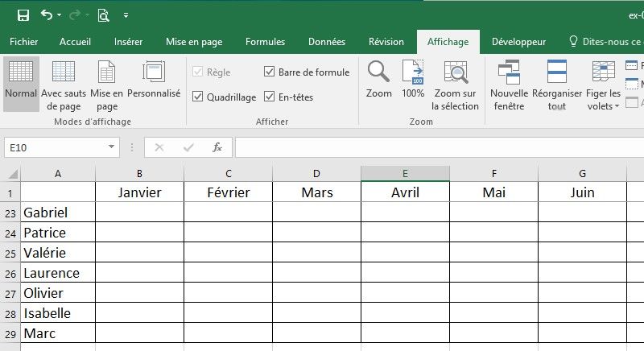644x351 pixels.
Task: Expand the quick access toolbar customize arrow
Action: coord(126,15)
